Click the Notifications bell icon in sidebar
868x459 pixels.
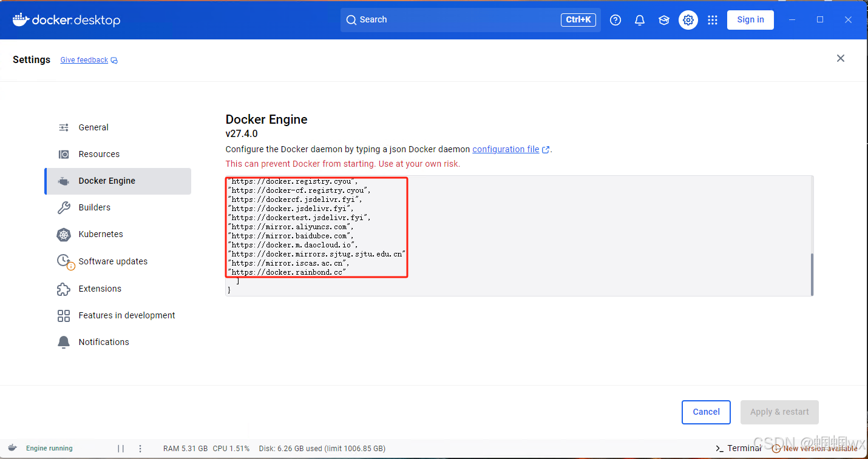coord(64,342)
